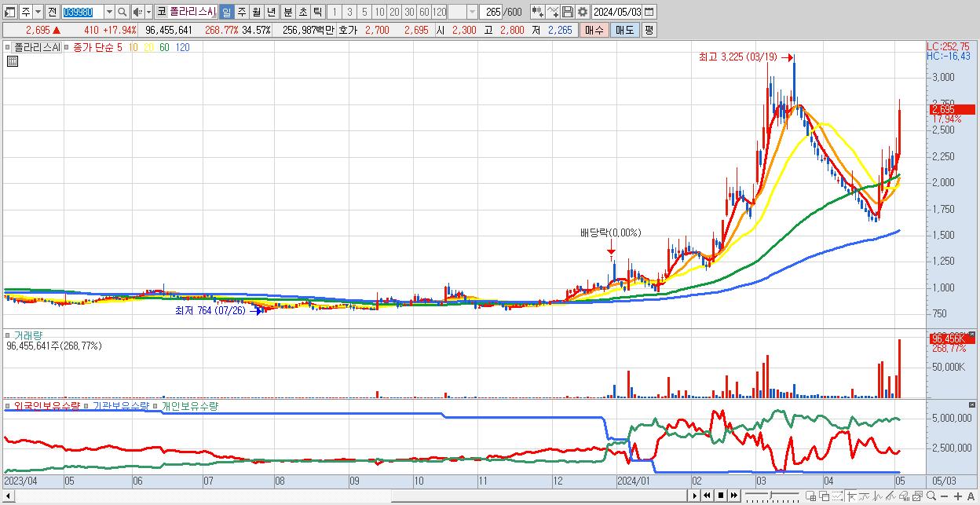Click the 개인보유수량 legend label

[x=190, y=406]
